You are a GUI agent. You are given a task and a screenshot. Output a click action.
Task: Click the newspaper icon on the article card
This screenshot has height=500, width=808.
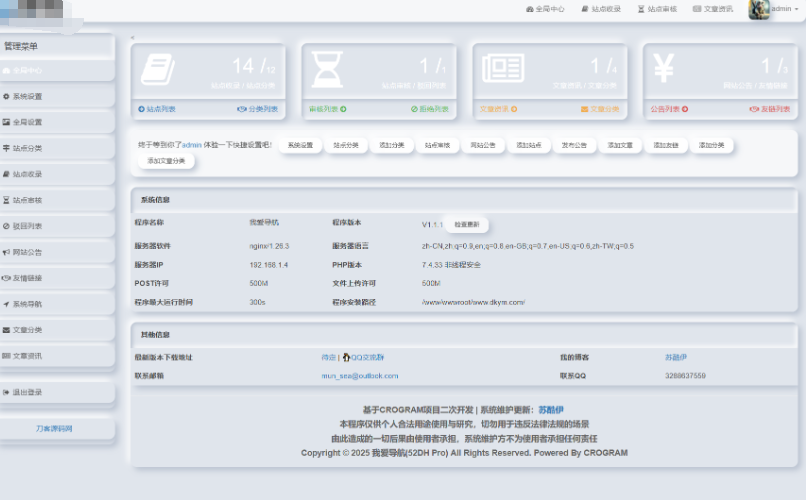click(502, 69)
